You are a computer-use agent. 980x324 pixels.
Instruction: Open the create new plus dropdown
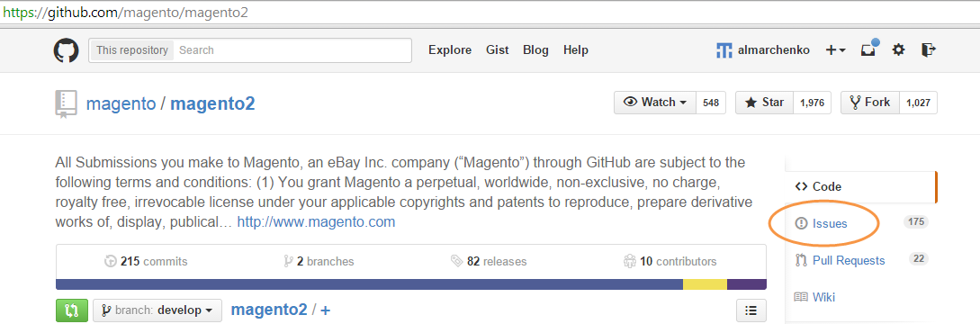click(x=836, y=50)
